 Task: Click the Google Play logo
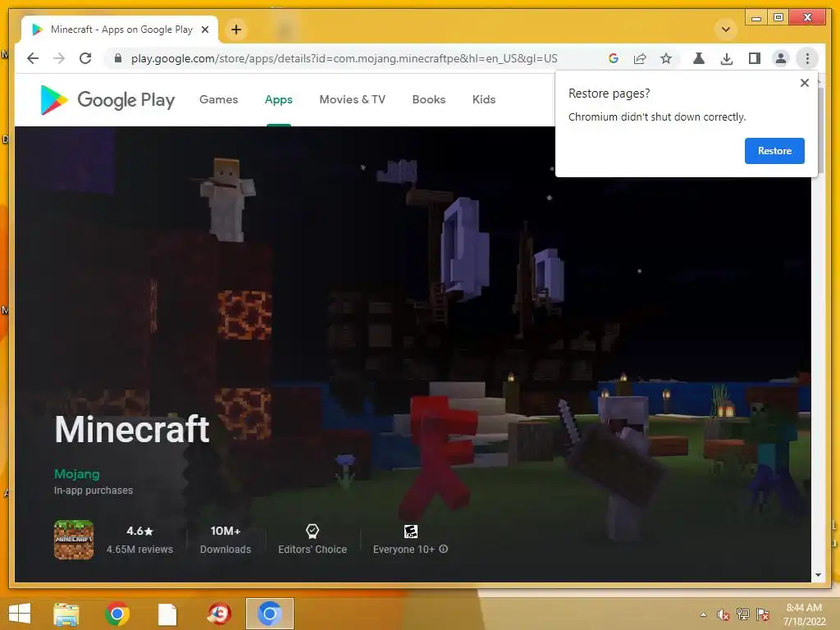point(107,99)
